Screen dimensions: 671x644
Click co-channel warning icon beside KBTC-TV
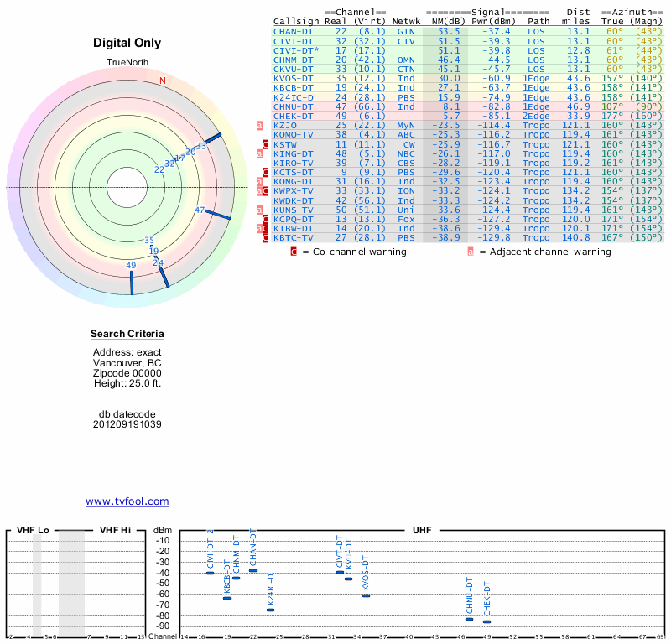[266, 237]
